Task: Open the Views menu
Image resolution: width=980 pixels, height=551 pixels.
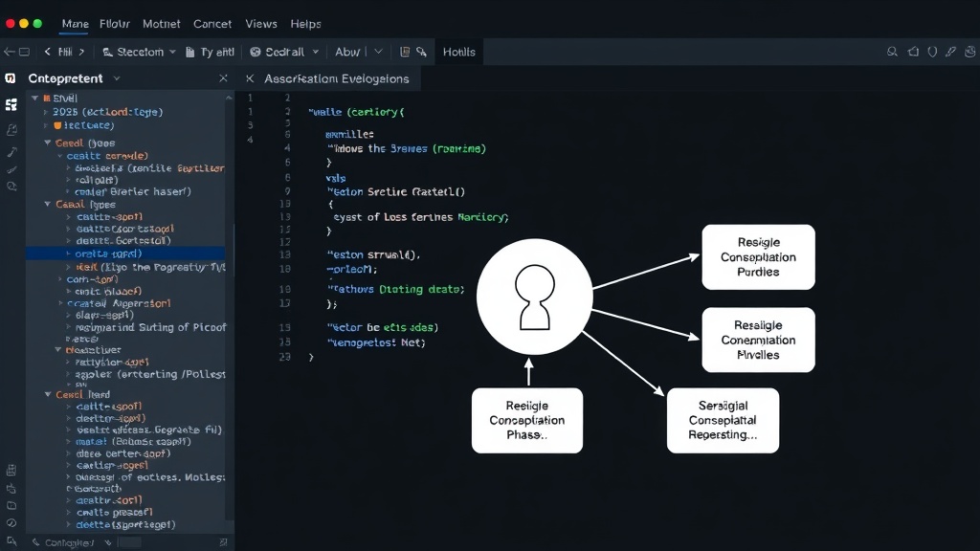Action: coord(261,24)
